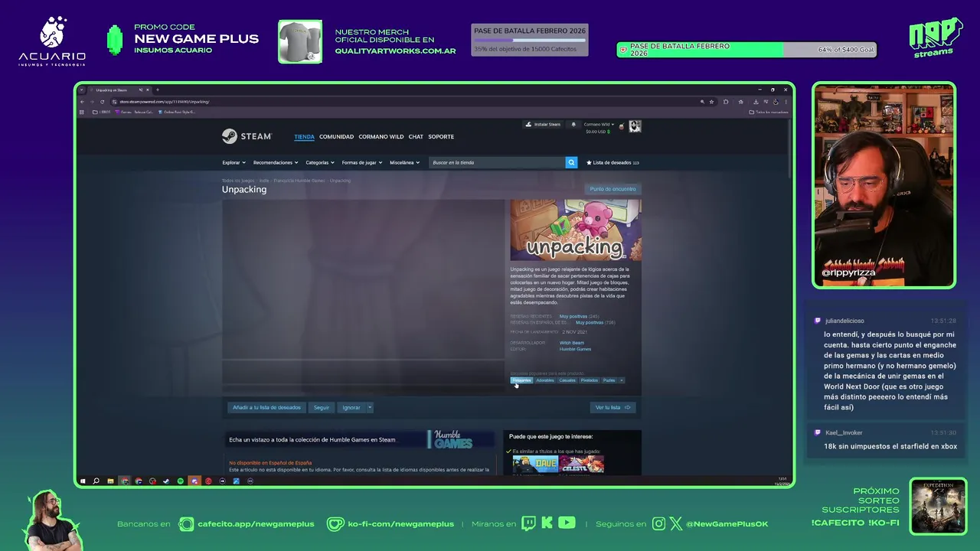Open the browser downloads icon
The image size is (980, 551).
coord(756,102)
